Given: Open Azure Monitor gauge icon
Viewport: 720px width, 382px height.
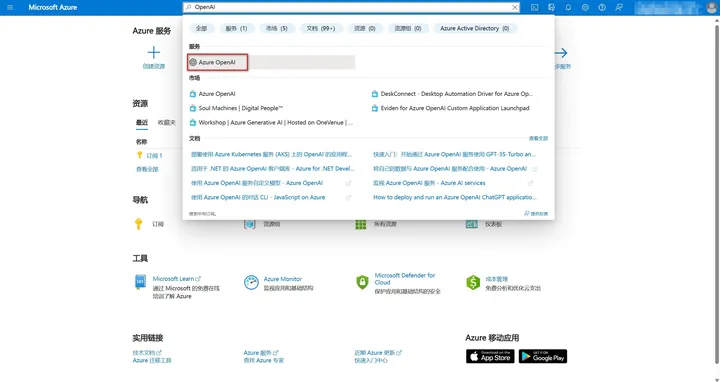Looking at the screenshot, I should [x=251, y=282].
